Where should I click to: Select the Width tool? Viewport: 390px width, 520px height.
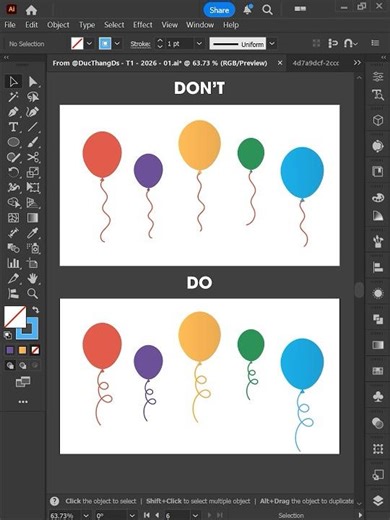pos(13,187)
